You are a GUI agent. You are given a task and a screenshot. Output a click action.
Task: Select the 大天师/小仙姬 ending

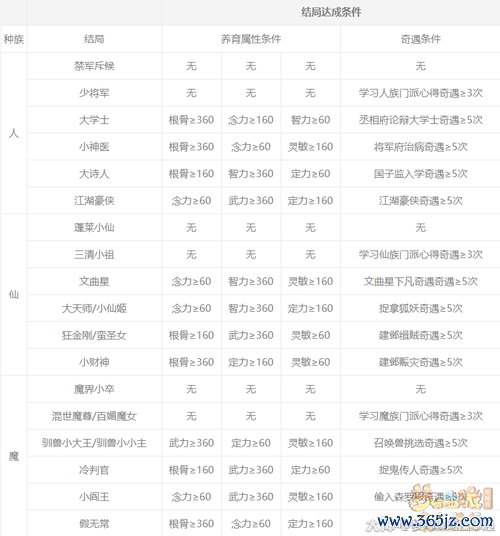pyautogui.click(x=94, y=308)
